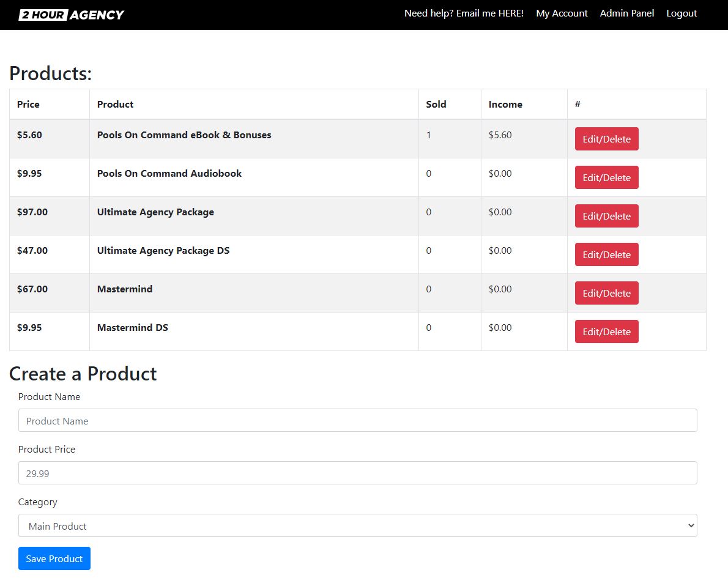This screenshot has height=578, width=728.
Task: Focus the Product Price input field
Action: (357, 473)
